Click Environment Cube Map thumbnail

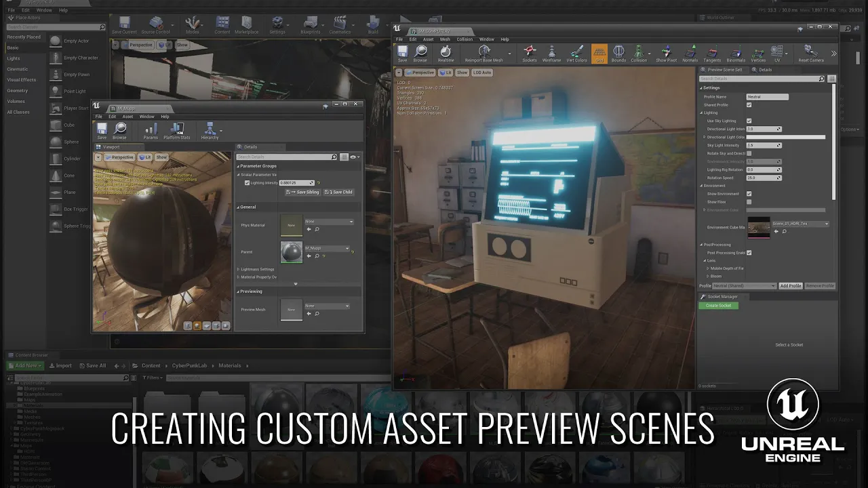click(758, 228)
